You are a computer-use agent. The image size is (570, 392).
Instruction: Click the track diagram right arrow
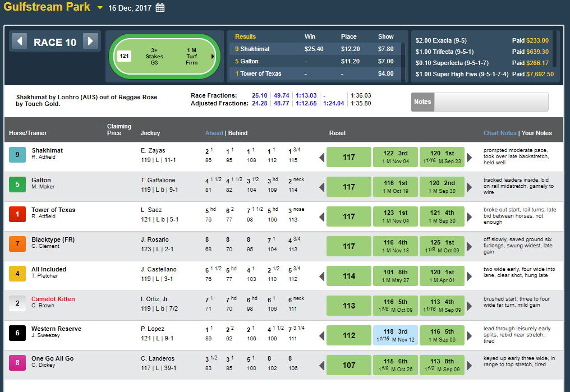coord(213,57)
